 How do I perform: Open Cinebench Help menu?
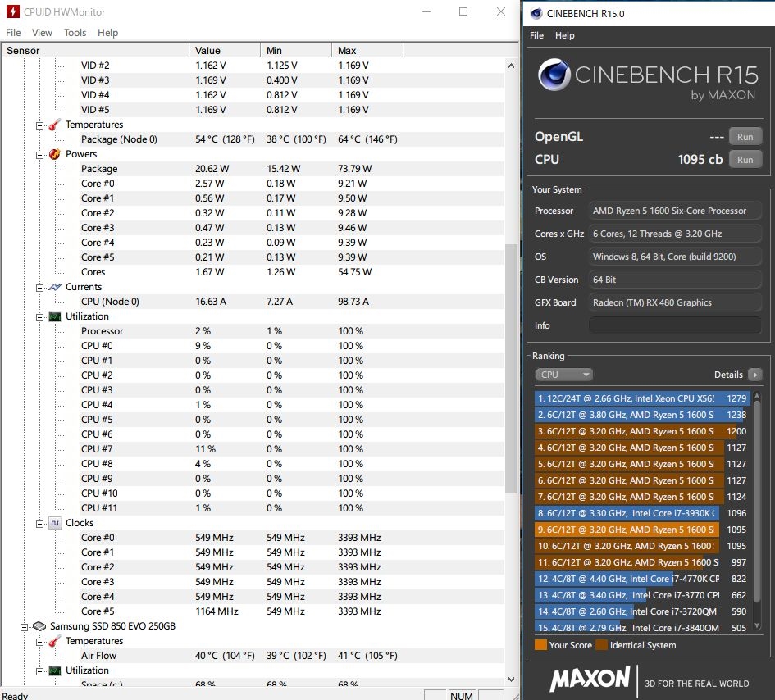coord(565,35)
